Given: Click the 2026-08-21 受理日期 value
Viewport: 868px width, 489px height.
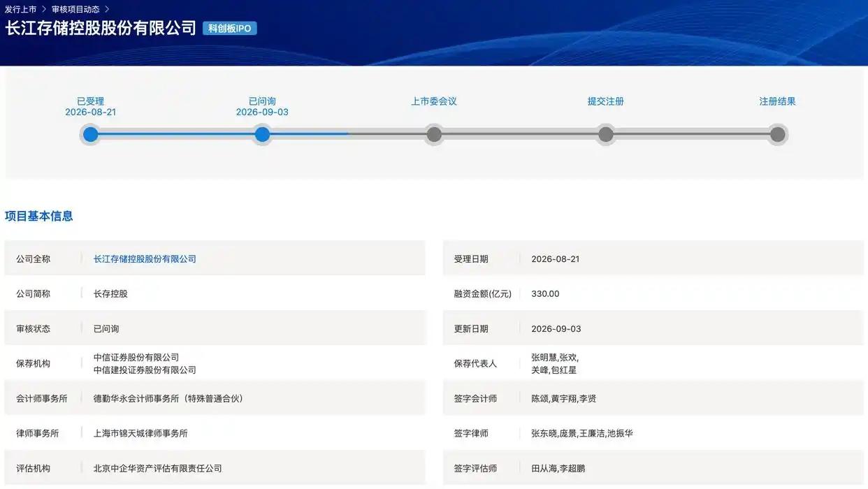Looking at the screenshot, I should pyautogui.click(x=556, y=259).
